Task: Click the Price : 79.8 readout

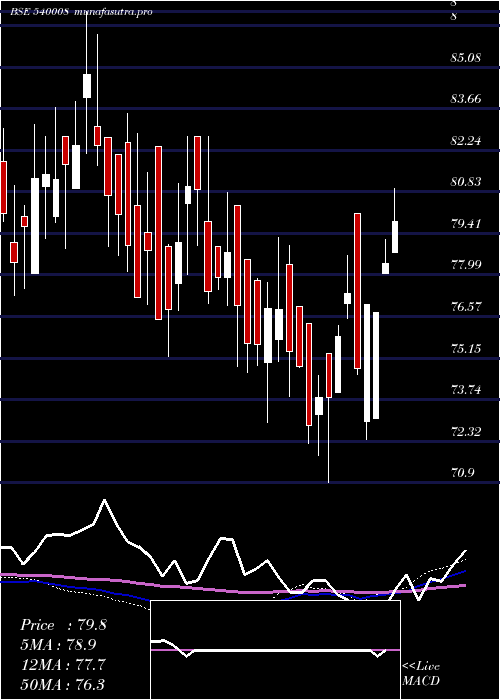Action: click(x=63, y=625)
